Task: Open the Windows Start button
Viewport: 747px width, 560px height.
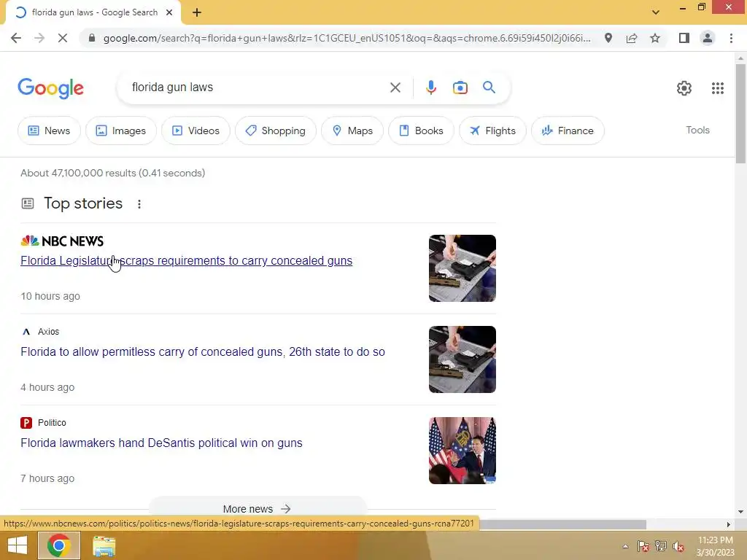Action: pos(18,545)
